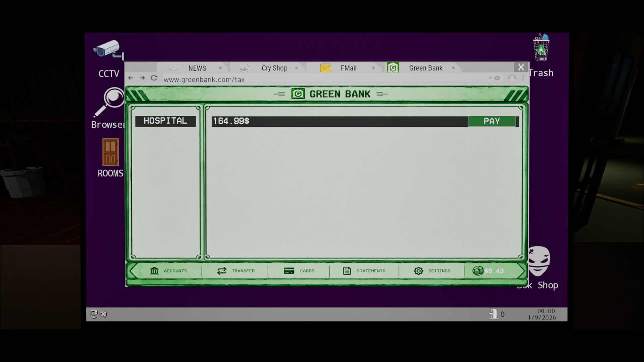Click the 164.99$ amount text

click(231, 121)
